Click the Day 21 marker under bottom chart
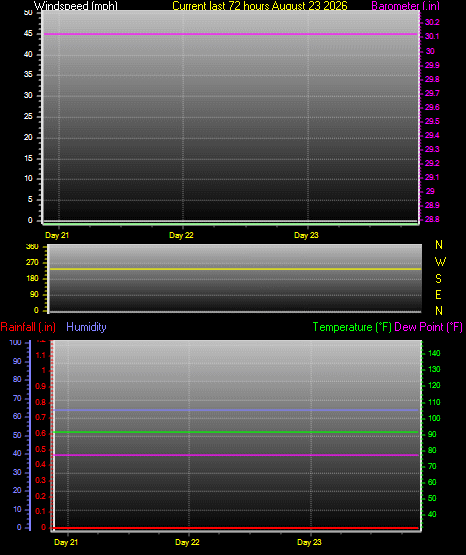Screen dimensions: 466x555 pyautogui.click(x=66, y=542)
